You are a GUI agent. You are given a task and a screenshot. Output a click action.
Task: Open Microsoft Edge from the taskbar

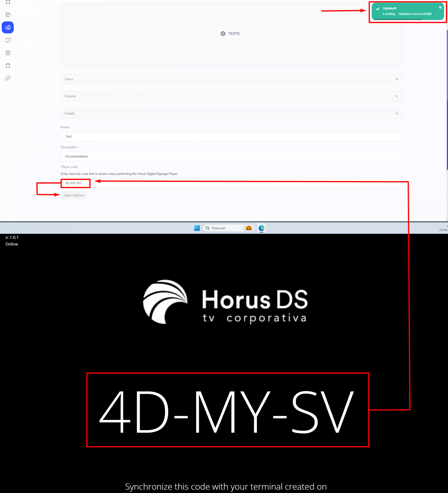click(261, 228)
